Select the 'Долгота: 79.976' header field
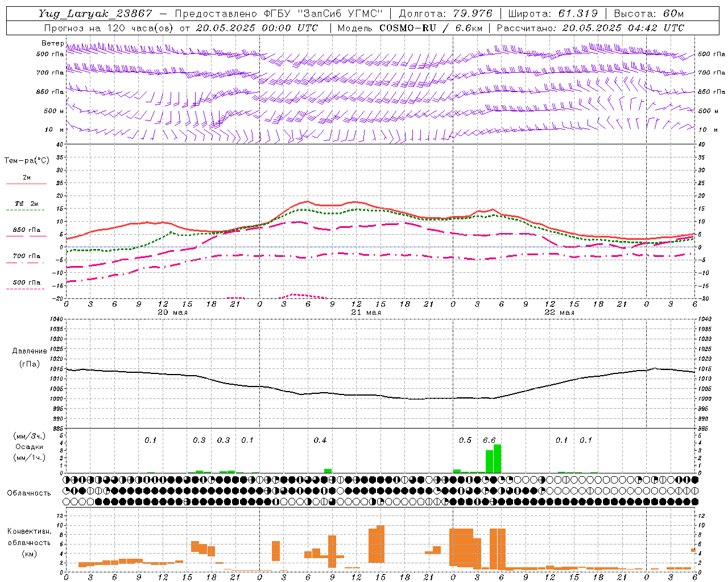The height and width of the screenshot is (582, 728). point(447,14)
